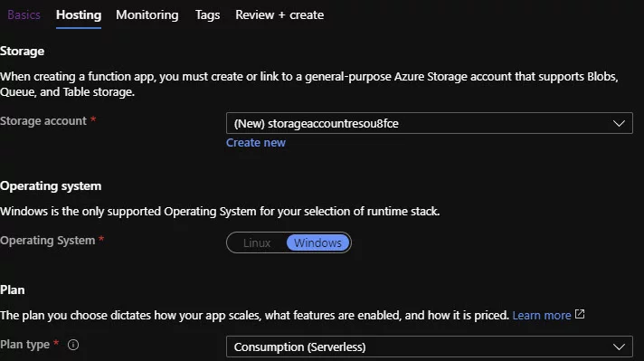Screen dimensions: 644x361
Task: Click the Operating system section heading
Action: click(x=51, y=186)
